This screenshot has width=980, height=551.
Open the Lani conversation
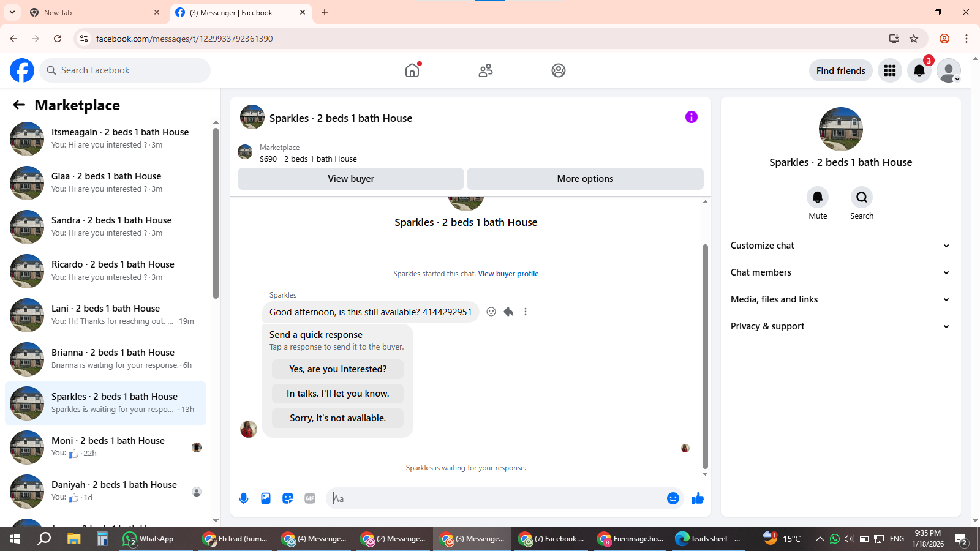coord(105,315)
